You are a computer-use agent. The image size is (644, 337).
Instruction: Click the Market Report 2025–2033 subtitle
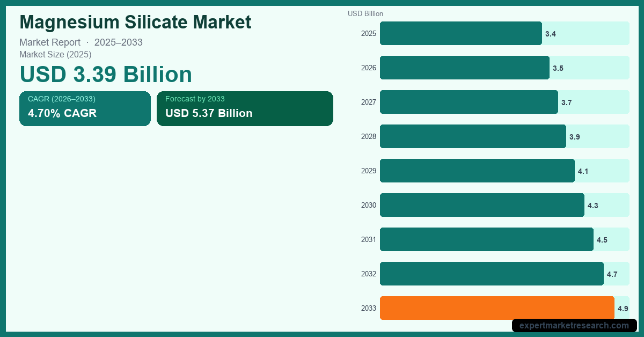point(81,42)
